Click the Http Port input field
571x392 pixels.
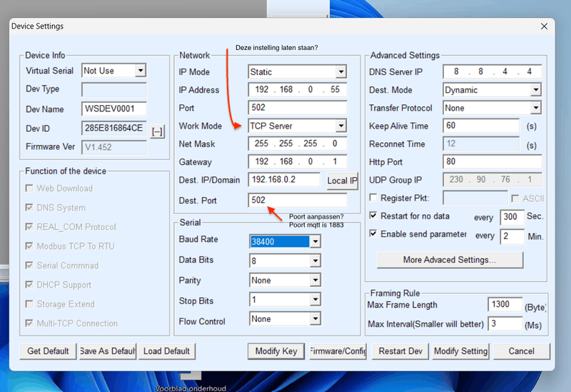click(492, 161)
